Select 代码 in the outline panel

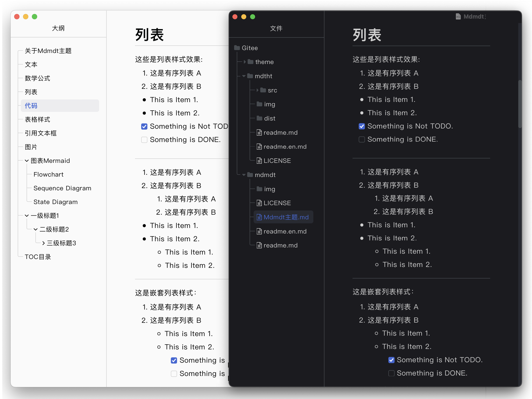[31, 106]
